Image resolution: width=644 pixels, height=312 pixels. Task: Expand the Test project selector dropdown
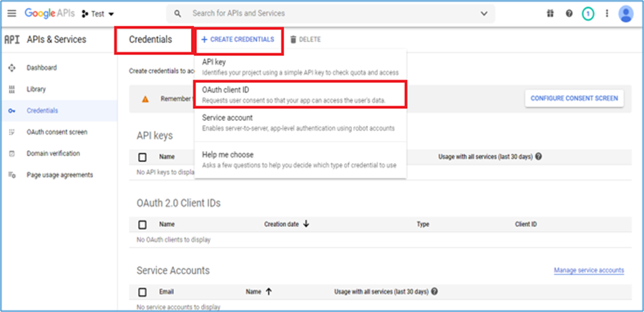click(97, 14)
